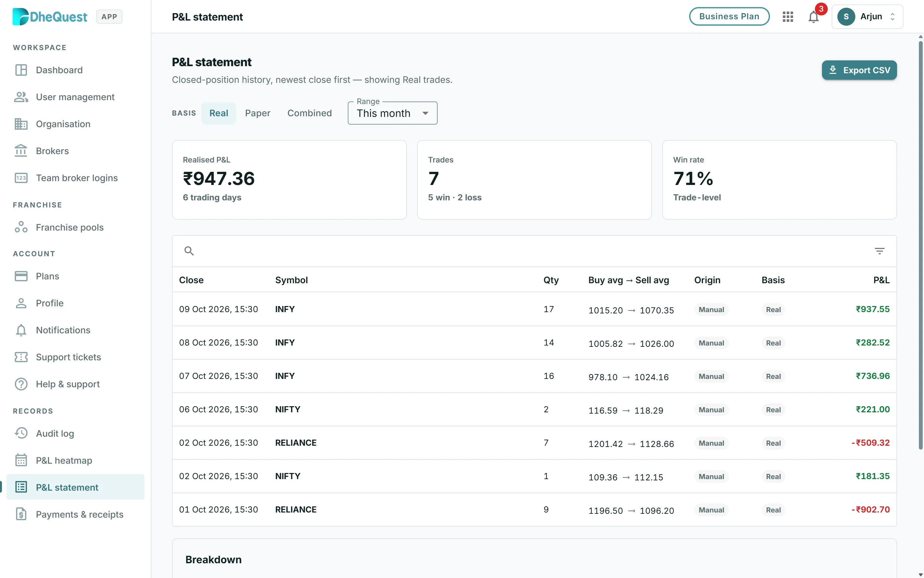Viewport: 924px width, 578px height.
Task: Click the Profile person icon
Action: tap(21, 303)
